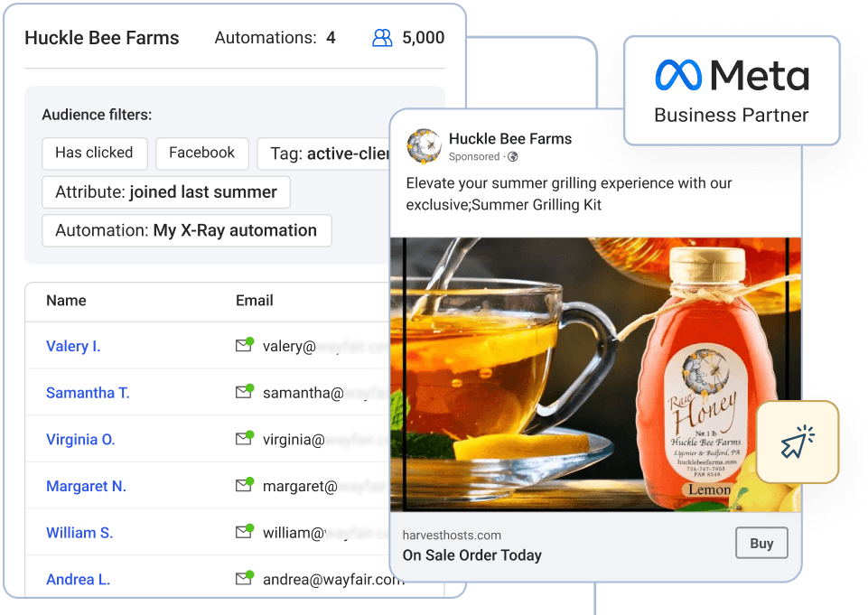Click the Tag: active-client filter

324,154
